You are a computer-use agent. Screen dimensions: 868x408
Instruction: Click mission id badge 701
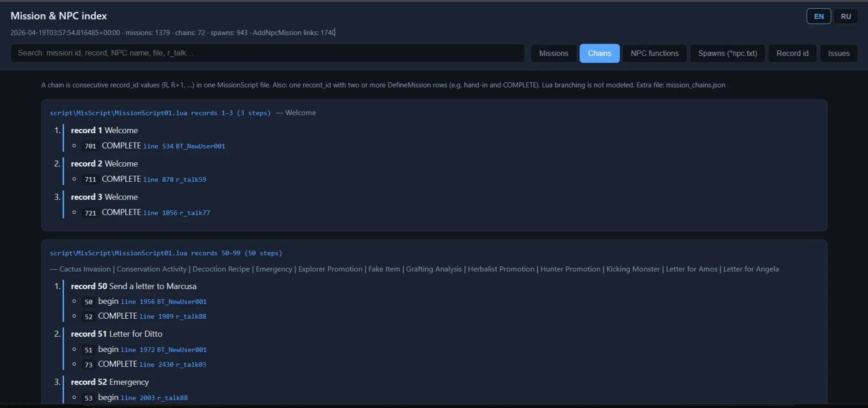pyautogui.click(x=90, y=146)
